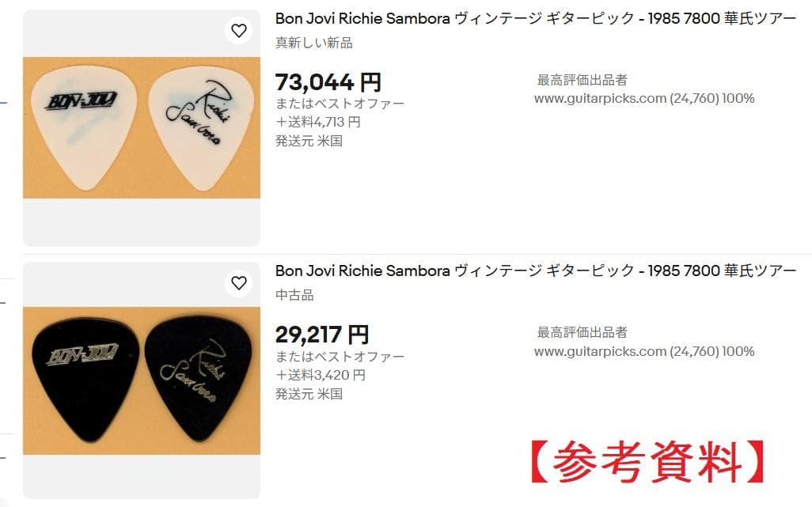
Task: Click the ＋送料3,420 円 shipping text
Action: (x=321, y=375)
